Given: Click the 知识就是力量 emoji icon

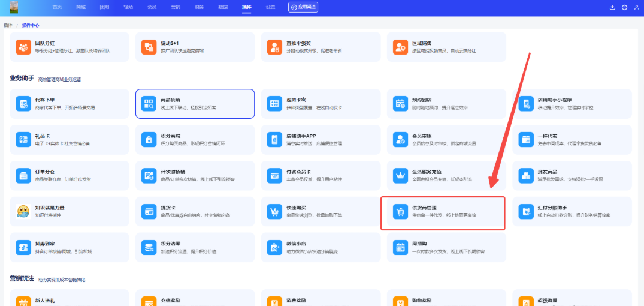Looking at the screenshot, I should [x=23, y=212].
